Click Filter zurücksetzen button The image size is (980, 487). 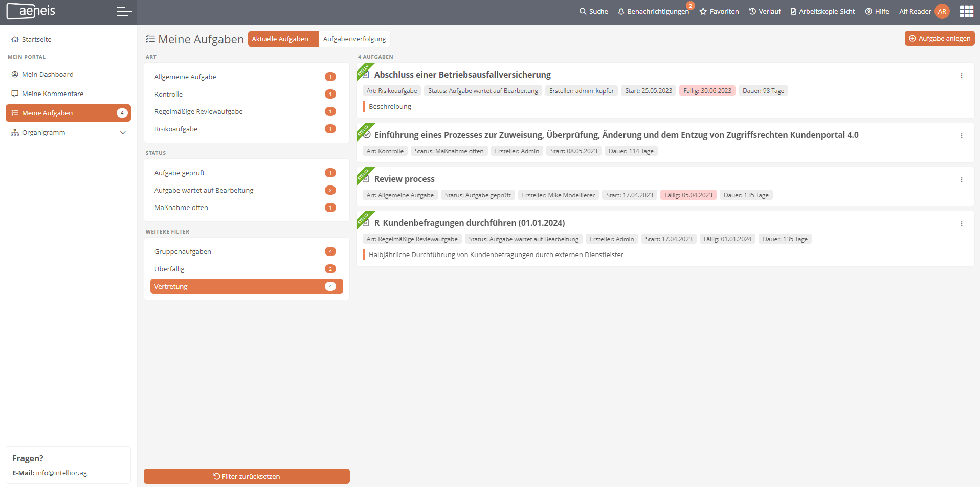click(247, 476)
